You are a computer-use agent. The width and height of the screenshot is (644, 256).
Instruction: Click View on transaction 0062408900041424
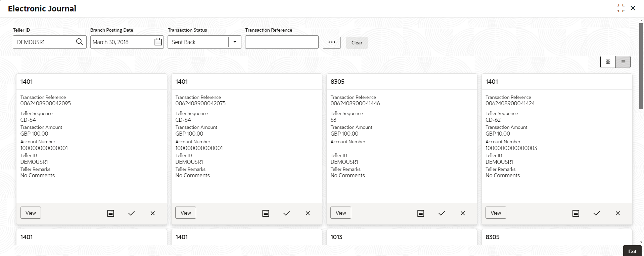[496, 213]
